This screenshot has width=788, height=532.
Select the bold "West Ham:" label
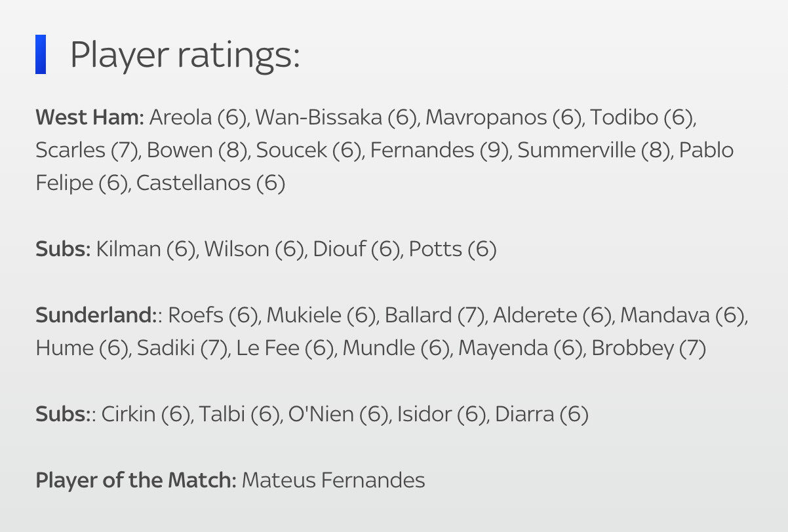[x=90, y=118]
